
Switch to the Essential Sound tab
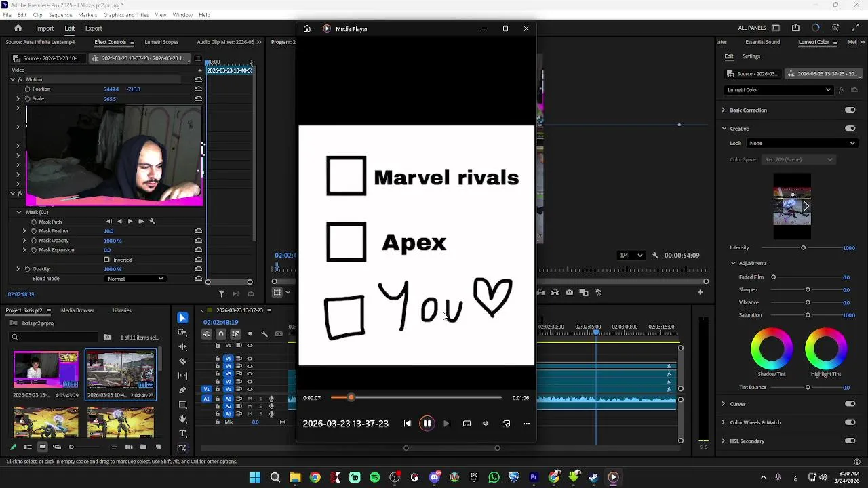[762, 42]
